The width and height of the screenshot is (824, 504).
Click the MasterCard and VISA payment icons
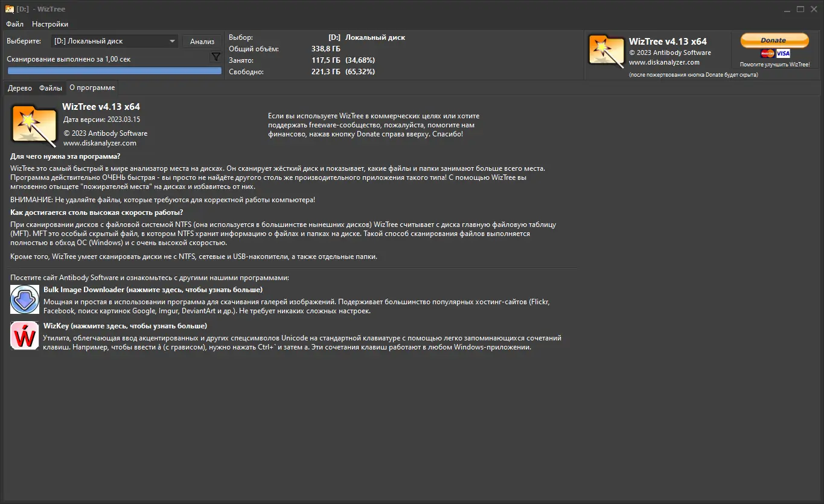[774, 54]
